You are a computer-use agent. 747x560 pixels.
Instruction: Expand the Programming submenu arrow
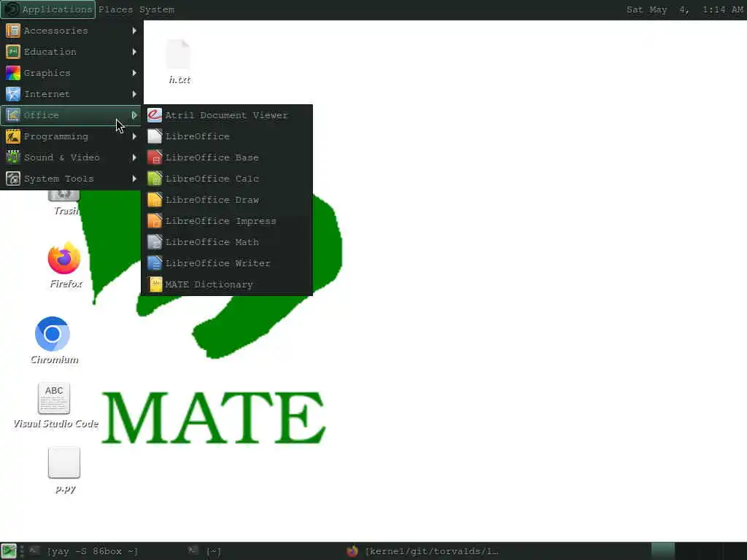click(134, 136)
